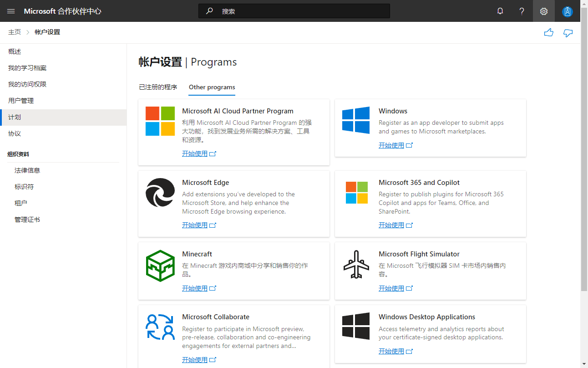Click 开始使用 for Minecraft
The image size is (588, 368).
(x=195, y=288)
